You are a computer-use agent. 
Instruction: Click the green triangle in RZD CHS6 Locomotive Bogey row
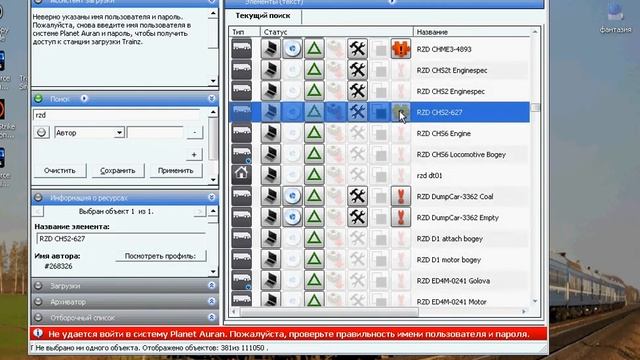(314, 154)
